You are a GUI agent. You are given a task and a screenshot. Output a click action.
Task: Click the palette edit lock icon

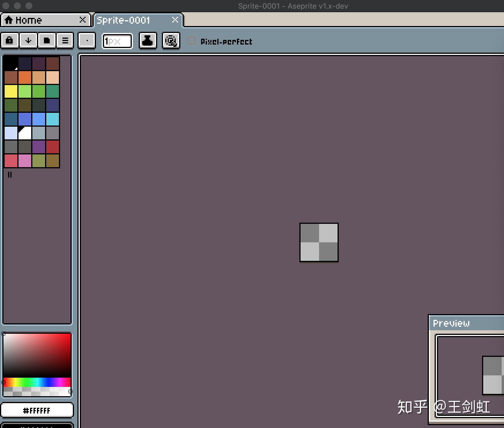(10, 40)
